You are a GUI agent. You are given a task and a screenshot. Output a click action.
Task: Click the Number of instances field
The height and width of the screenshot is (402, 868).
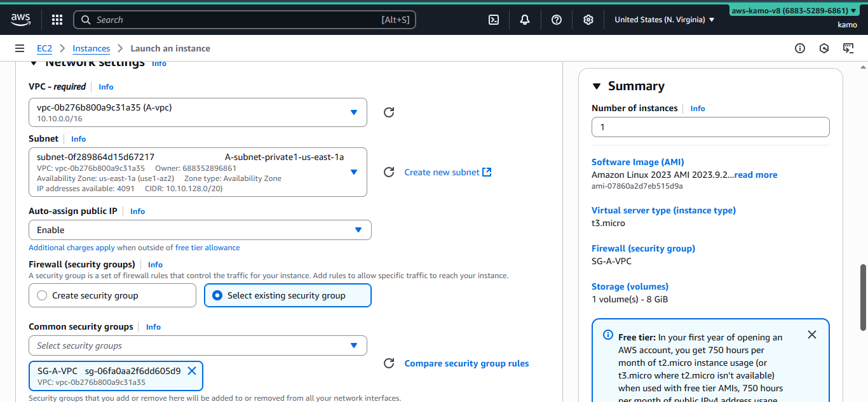(x=710, y=127)
